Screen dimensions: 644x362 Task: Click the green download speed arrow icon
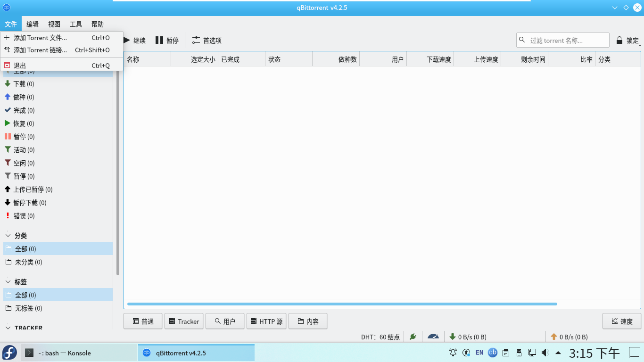coord(454,337)
